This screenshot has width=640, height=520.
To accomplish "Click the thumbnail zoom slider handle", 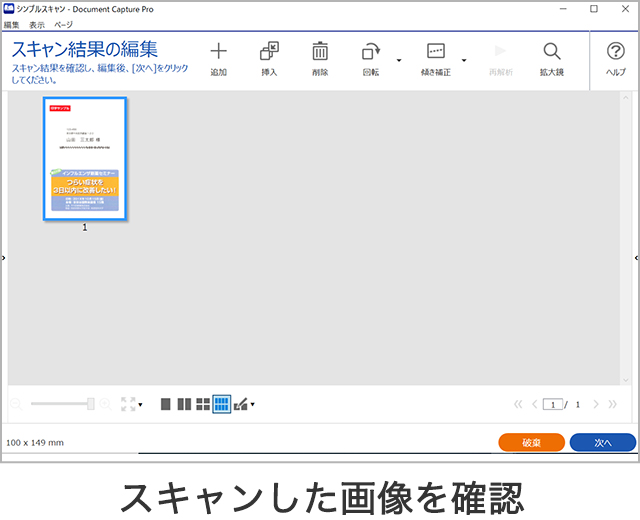I will click(x=91, y=404).
